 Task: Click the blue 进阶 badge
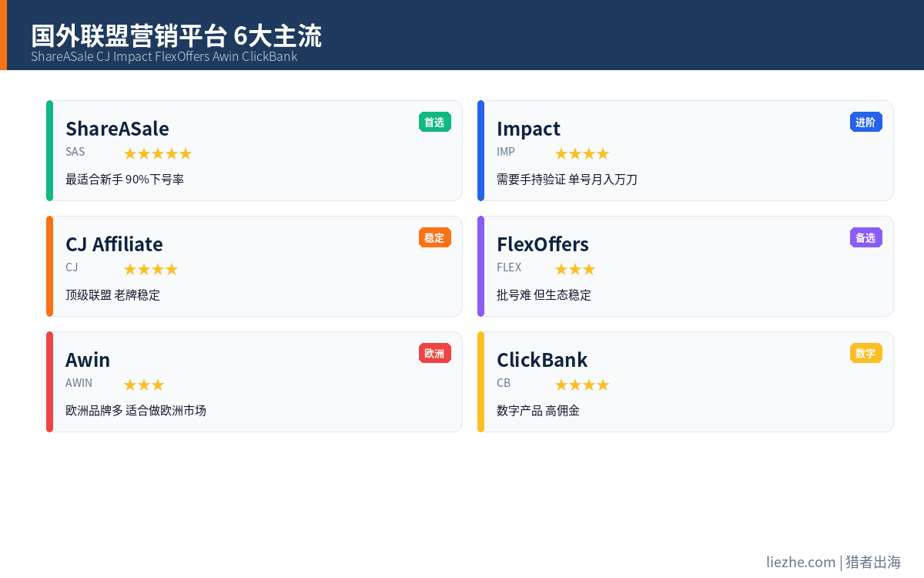click(866, 122)
